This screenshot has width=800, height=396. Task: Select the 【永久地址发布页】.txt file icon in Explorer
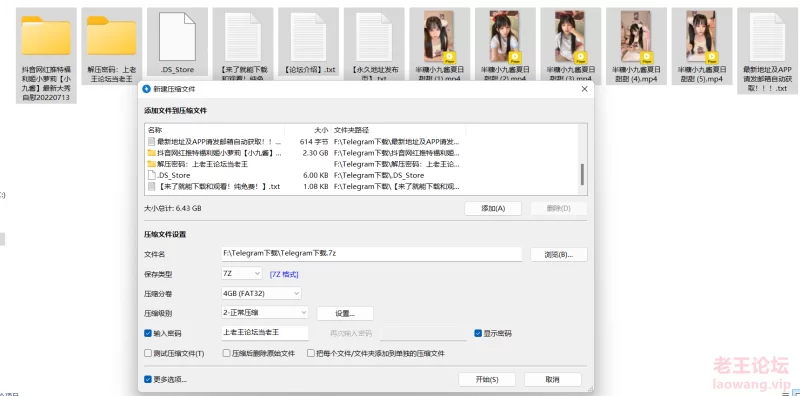click(x=374, y=36)
